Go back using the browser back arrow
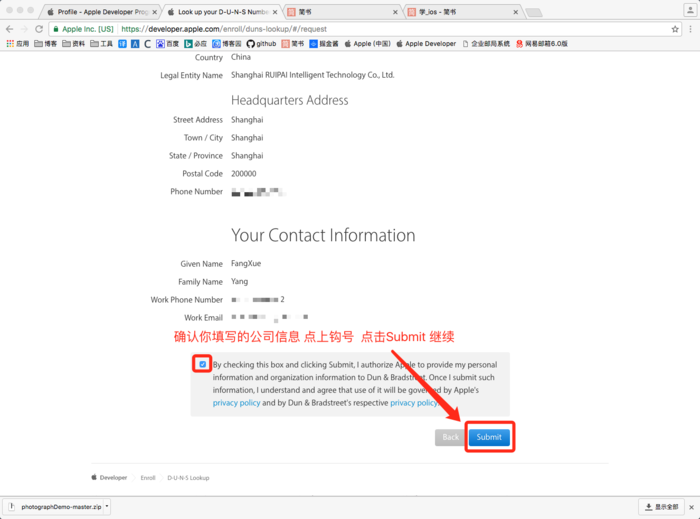This screenshot has height=519, width=700. [x=10, y=29]
